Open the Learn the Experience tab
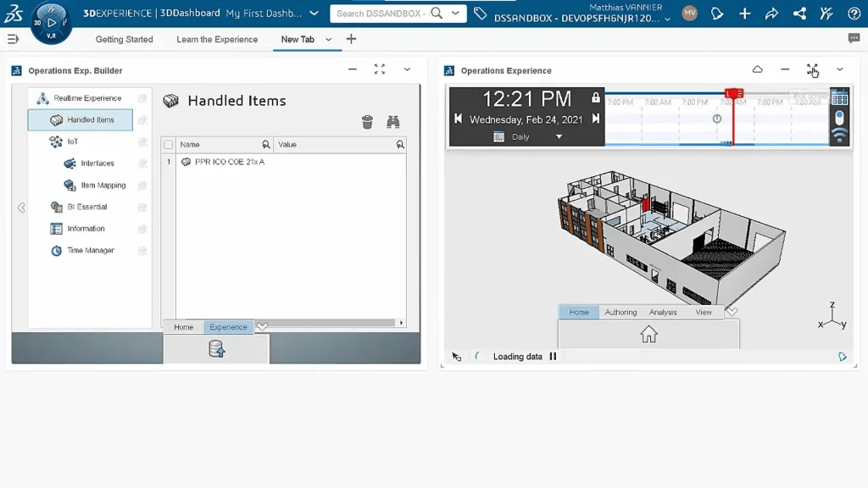 217,39
